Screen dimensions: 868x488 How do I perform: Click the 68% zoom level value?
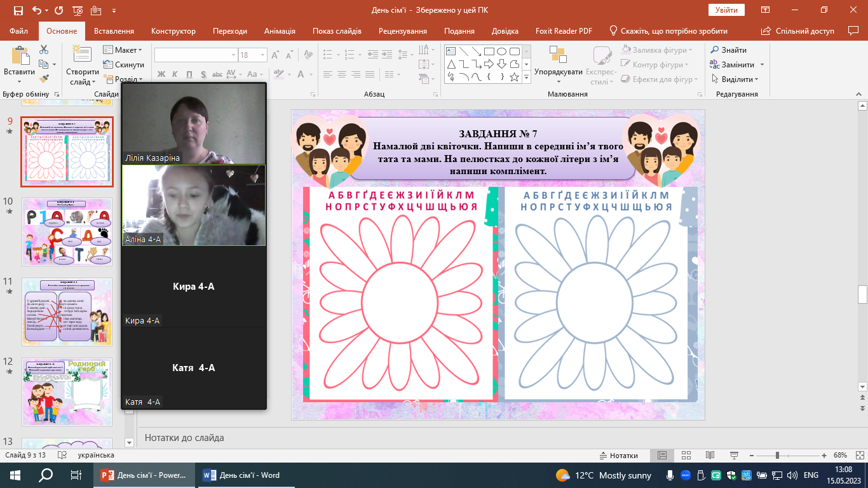(841, 456)
